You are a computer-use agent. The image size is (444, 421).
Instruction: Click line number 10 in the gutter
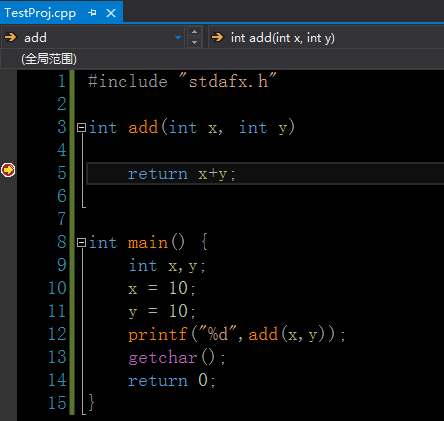coord(57,288)
